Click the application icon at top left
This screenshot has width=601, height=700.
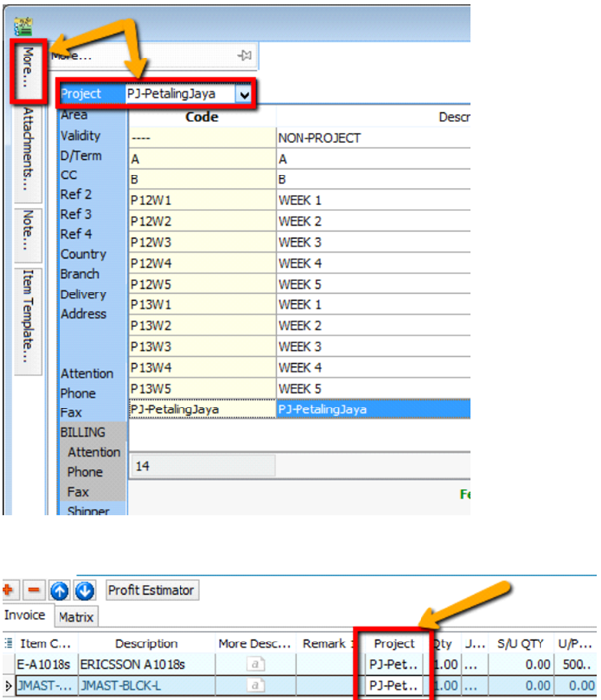pos(22,25)
